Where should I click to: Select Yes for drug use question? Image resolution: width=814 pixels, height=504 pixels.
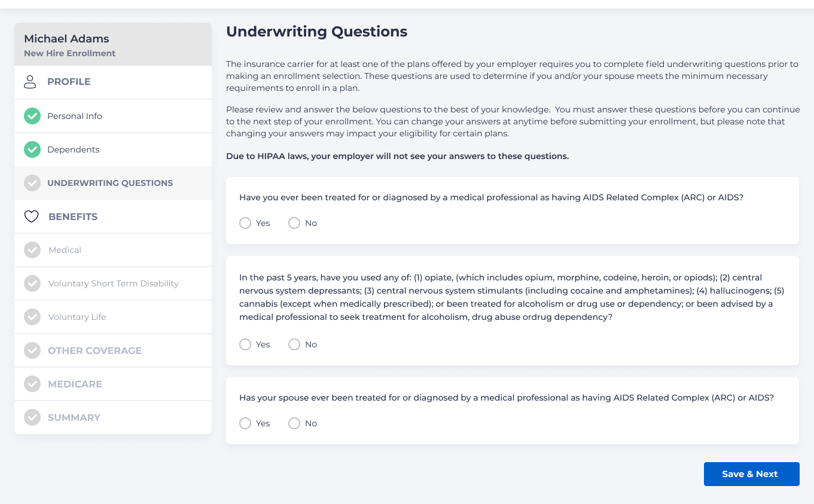pyautogui.click(x=245, y=344)
